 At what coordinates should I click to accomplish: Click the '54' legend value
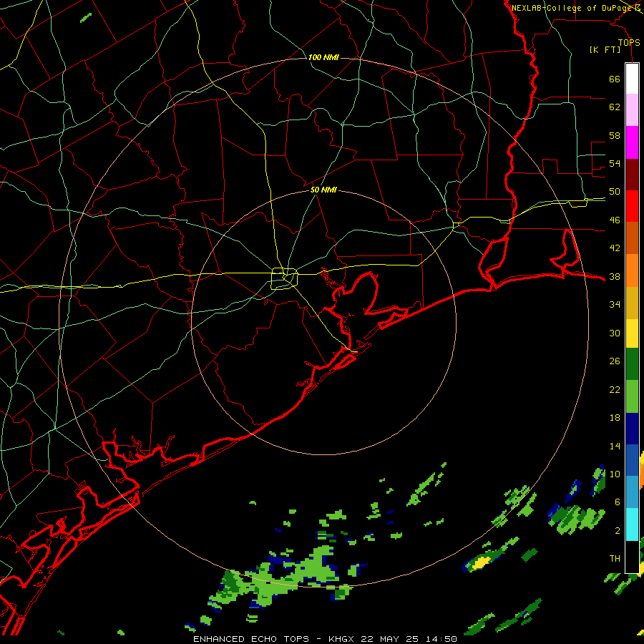pyautogui.click(x=615, y=163)
